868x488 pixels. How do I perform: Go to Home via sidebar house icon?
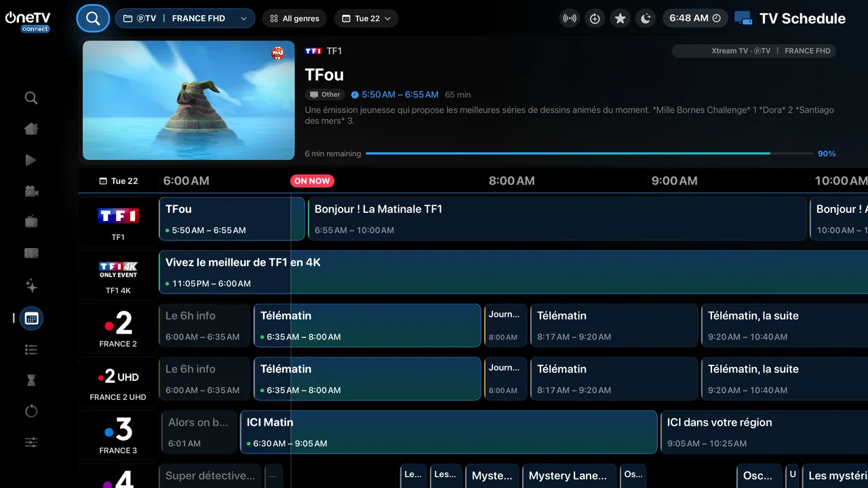[31, 129]
